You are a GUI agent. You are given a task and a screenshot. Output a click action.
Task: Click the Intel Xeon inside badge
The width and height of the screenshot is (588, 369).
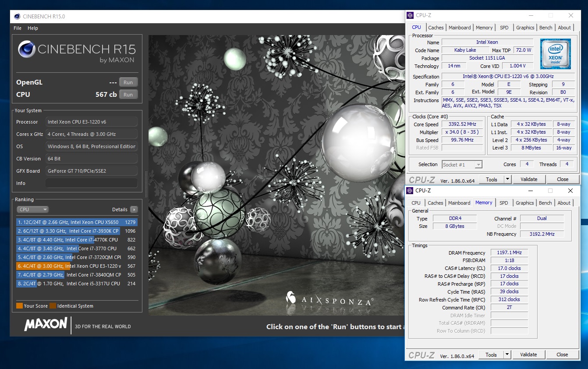[555, 54]
